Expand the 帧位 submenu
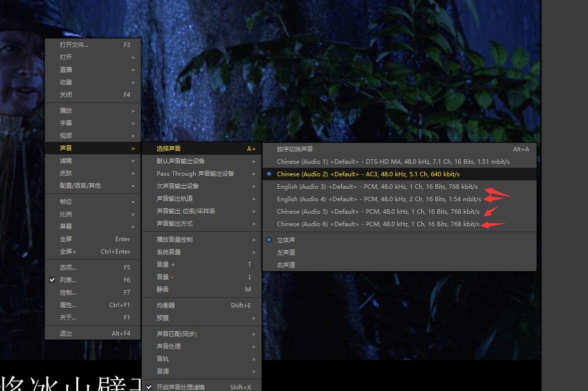588x391 pixels. pos(93,202)
